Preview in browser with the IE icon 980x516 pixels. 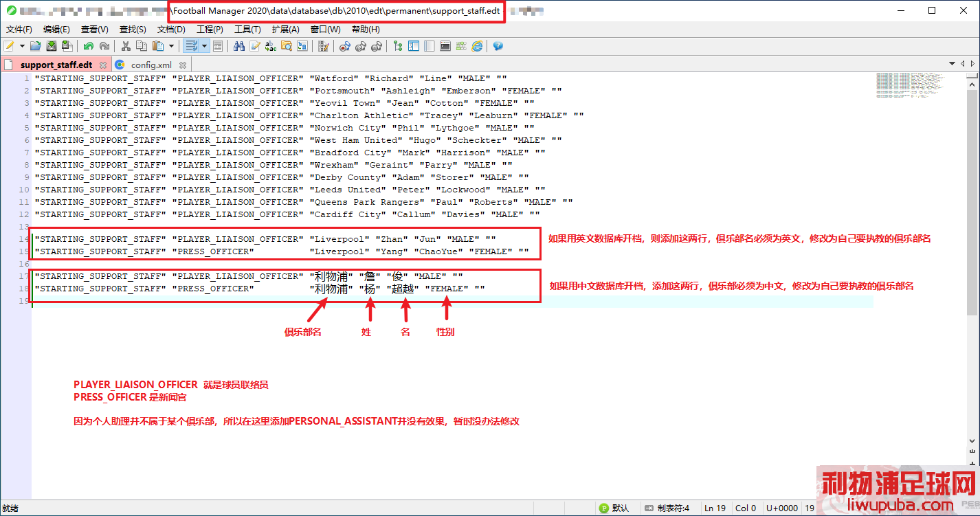point(477,46)
